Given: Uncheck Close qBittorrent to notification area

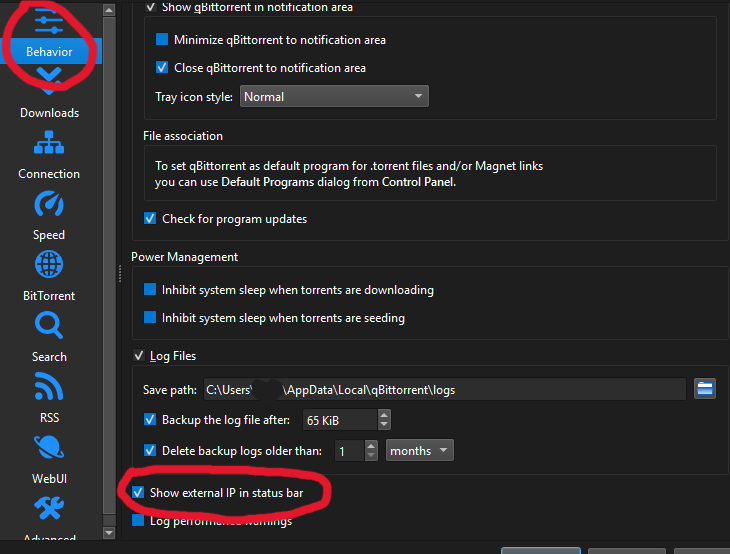Looking at the screenshot, I should click(x=163, y=68).
